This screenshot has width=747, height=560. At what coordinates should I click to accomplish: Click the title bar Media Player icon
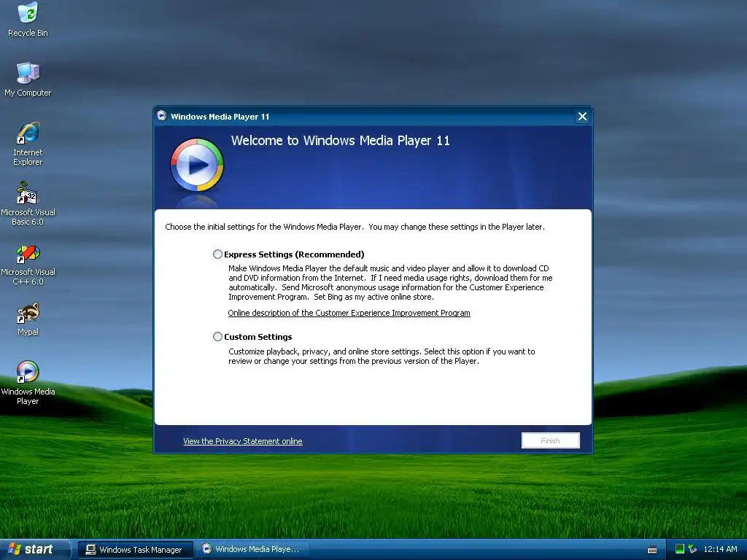(162, 116)
